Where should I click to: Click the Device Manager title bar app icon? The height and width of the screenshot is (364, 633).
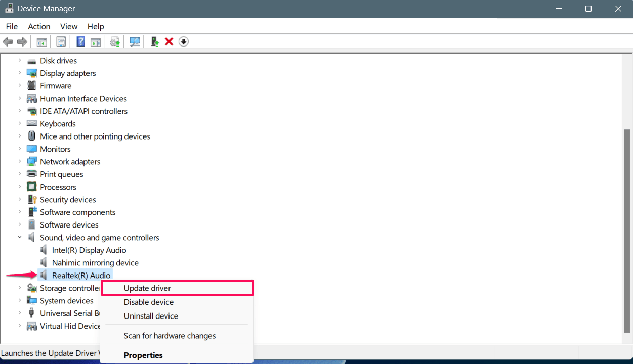tap(9, 9)
